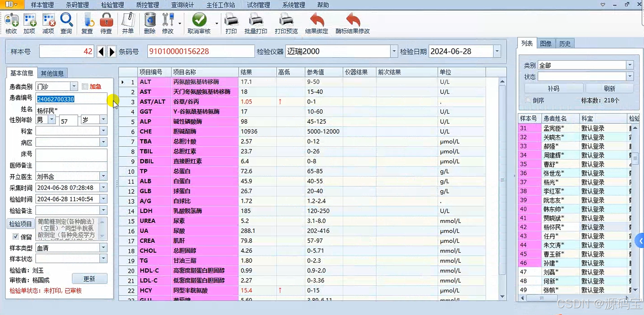This screenshot has height=315, width=644.
Task: Open the 试剂管理 menu
Action: tap(258, 5)
